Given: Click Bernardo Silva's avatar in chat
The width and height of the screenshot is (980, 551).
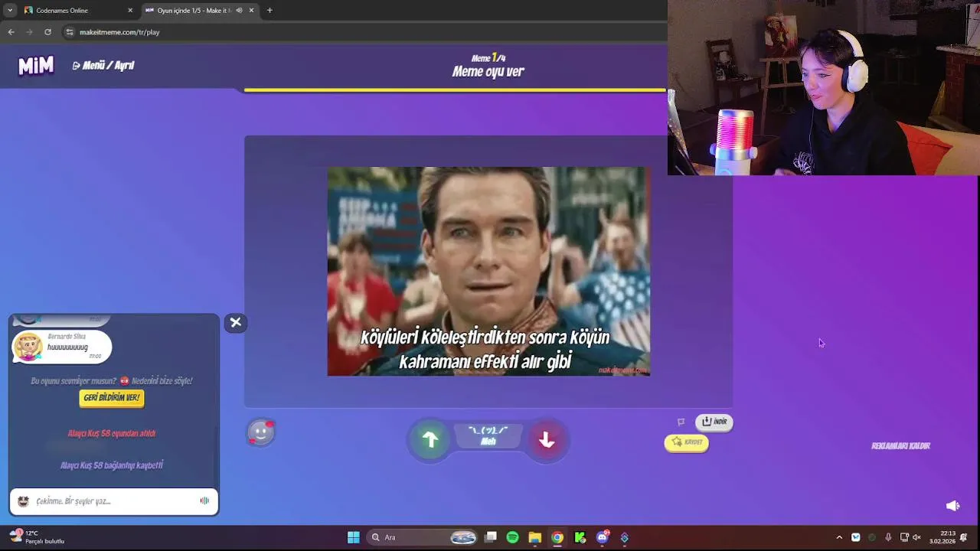Looking at the screenshot, I should (28, 347).
